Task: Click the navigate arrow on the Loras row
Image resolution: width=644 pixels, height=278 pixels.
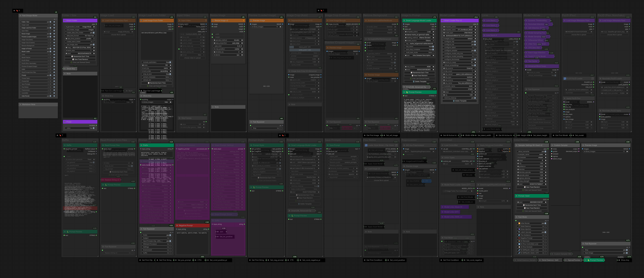Action: tap(54, 55)
